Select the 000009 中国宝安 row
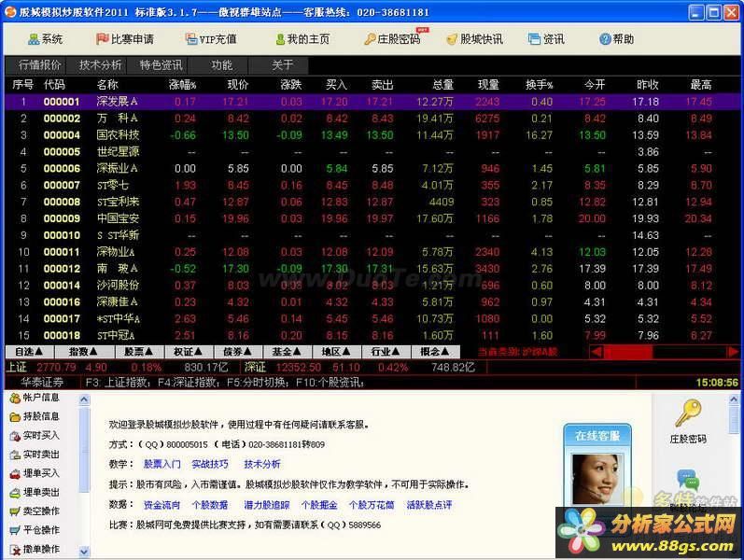This screenshot has height=560, width=744. point(372,218)
